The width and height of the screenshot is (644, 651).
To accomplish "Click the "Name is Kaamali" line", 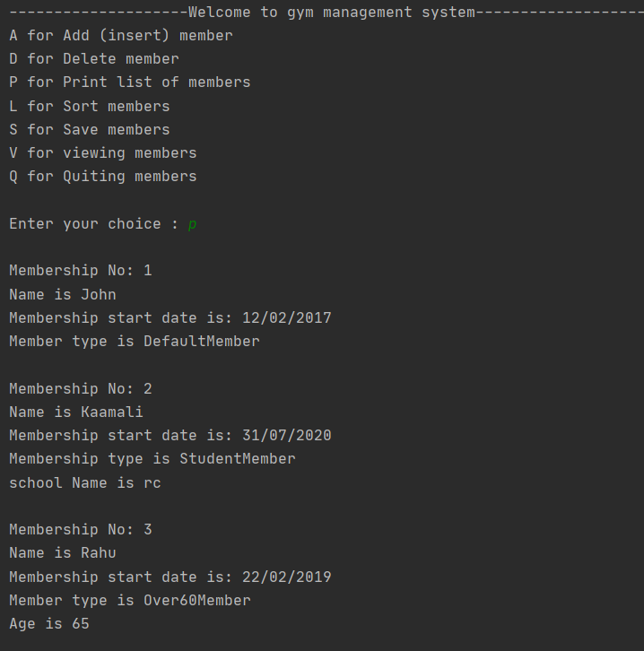I will pos(76,412).
